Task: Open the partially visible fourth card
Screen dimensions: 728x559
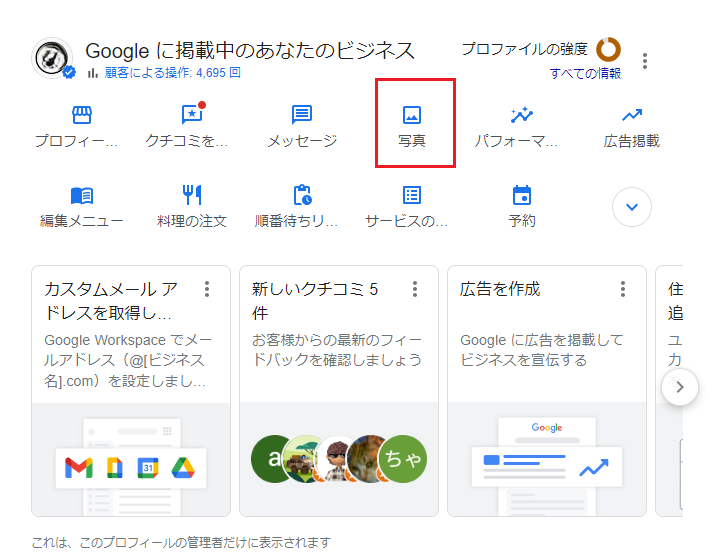Action: click(669, 390)
